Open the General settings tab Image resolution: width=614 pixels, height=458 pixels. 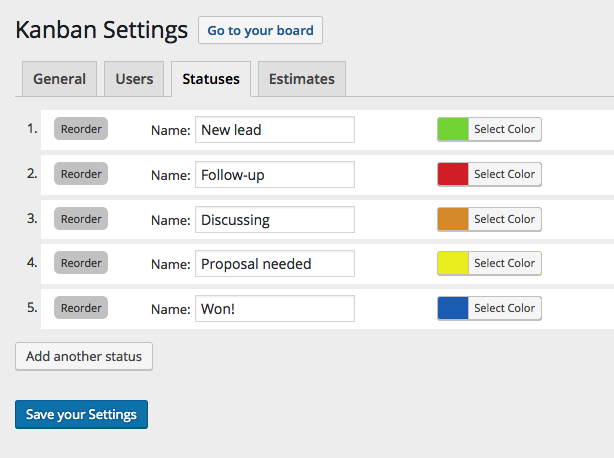(60, 79)
